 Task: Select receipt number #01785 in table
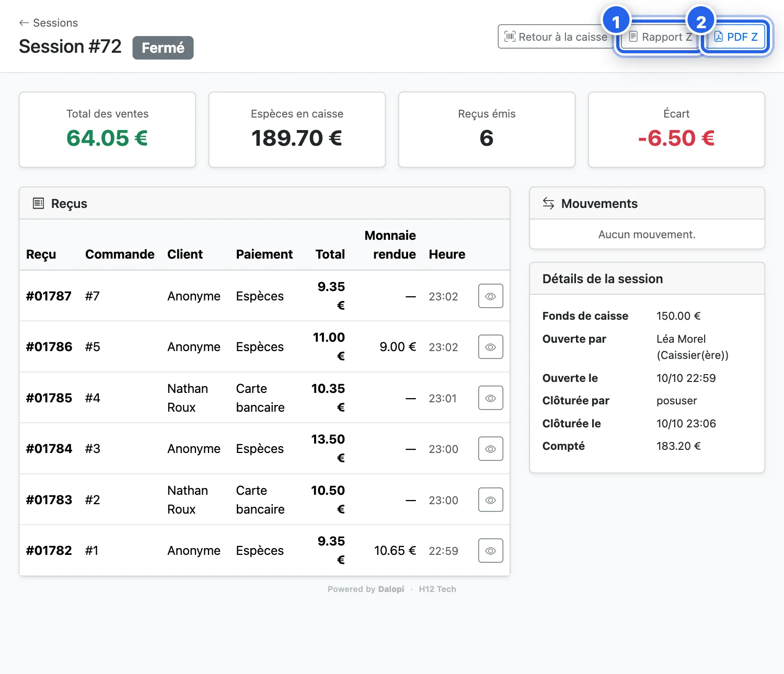click(x=49, y=398)
